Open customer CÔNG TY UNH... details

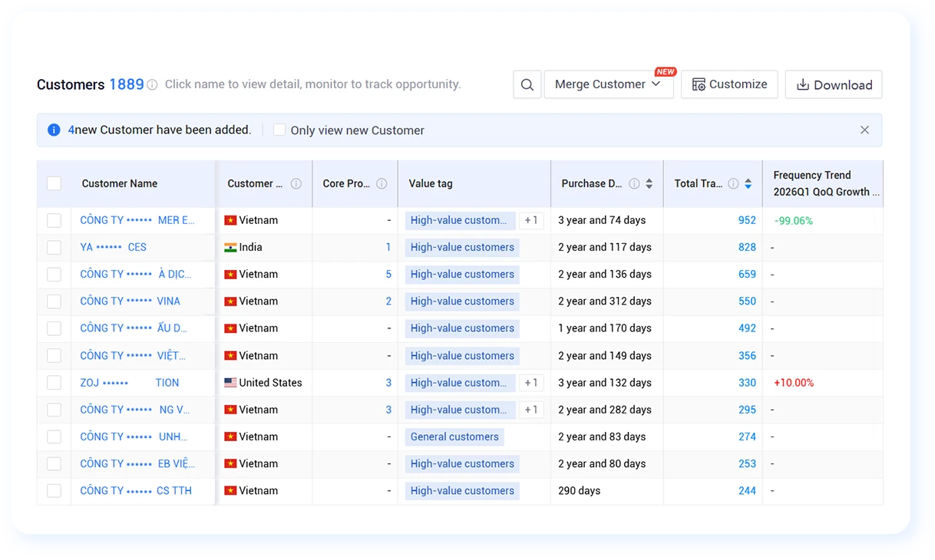(x=134, y=436)
